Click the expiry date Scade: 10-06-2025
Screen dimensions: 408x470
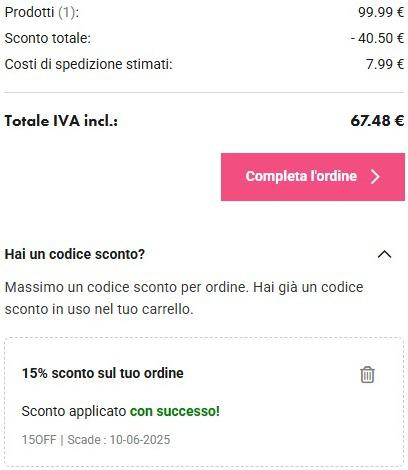(119, 440)
